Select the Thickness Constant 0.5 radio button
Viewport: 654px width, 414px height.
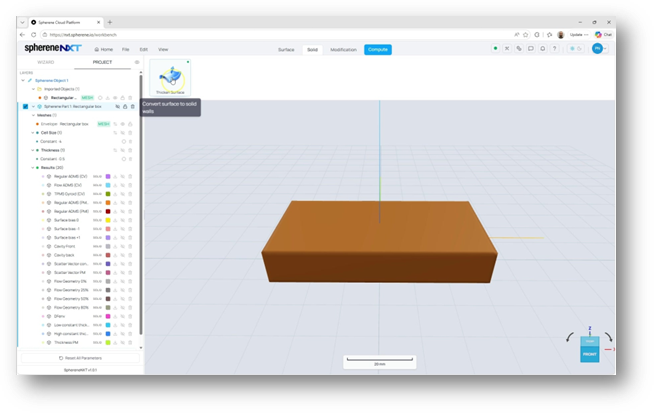click(x=123, y=159)
